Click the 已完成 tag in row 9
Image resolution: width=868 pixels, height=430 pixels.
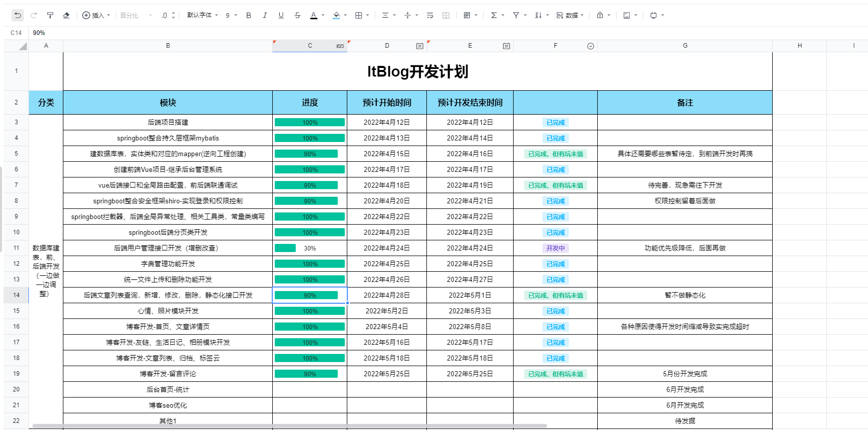pos(556,217)
